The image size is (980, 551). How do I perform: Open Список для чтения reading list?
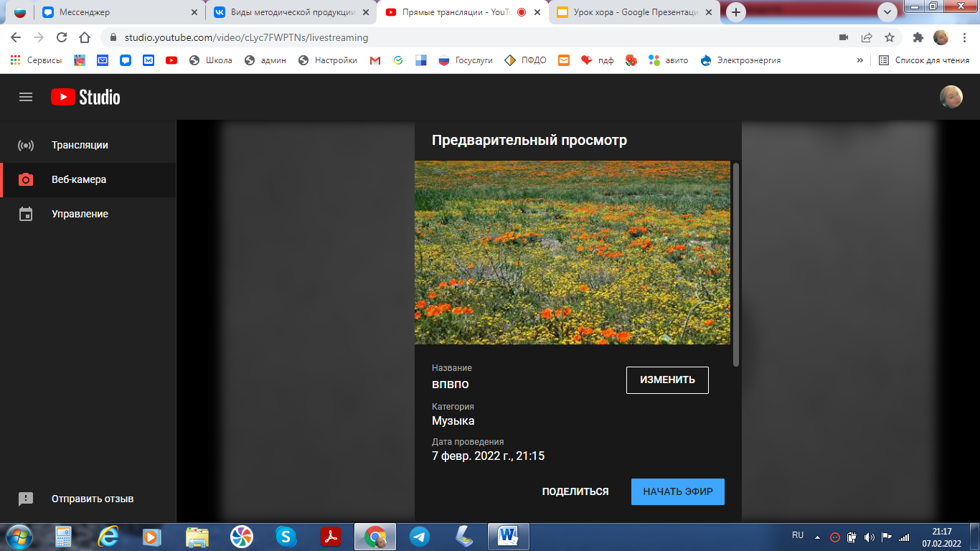tap(924, 60)
